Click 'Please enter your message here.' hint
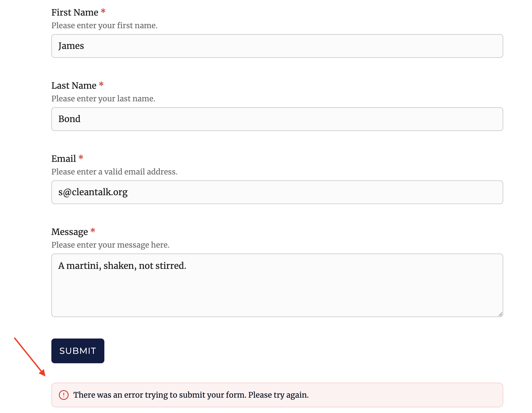The height and width of the screenshot is (413, 532). 110,245
